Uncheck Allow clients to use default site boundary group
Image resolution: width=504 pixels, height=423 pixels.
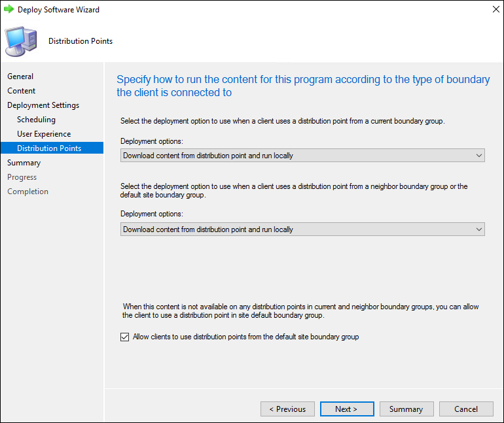[125, 337]
